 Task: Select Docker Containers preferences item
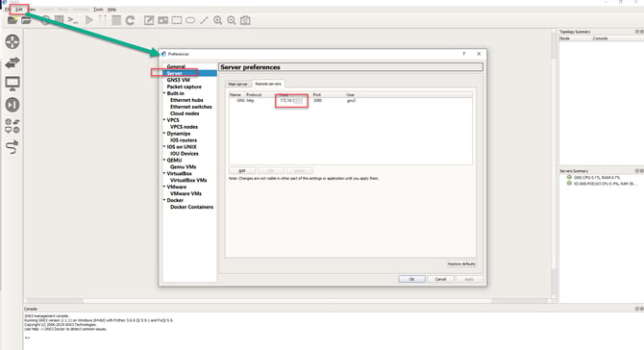point(191,207)
